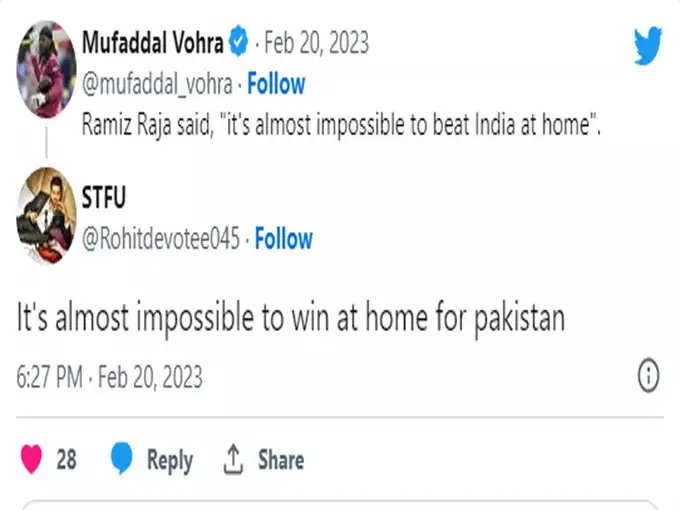Click the blue reply bubble icon
680x510 pixels.
pos(122,459)
